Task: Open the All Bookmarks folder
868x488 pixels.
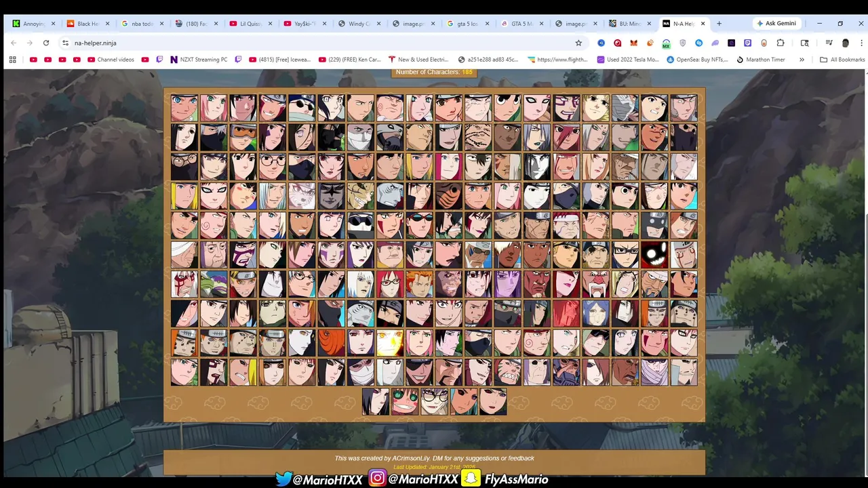Action: [x=842, y=60]
